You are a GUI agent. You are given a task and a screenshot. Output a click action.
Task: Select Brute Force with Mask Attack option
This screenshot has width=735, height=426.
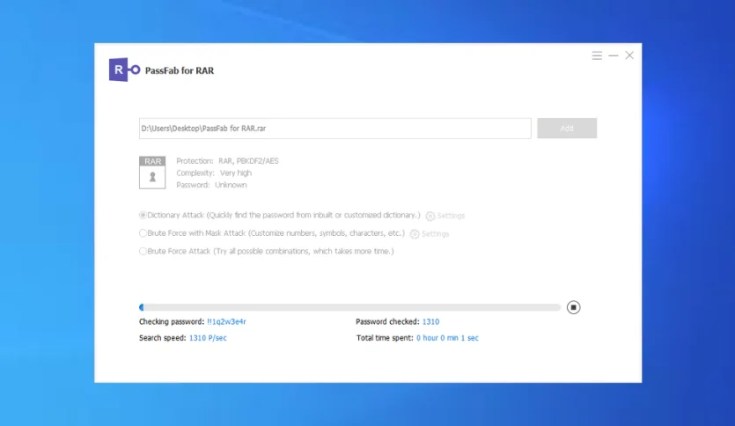click(142, 233)
